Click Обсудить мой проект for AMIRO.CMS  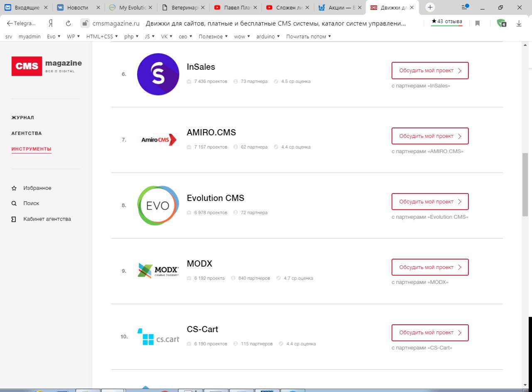pos(430,136)
